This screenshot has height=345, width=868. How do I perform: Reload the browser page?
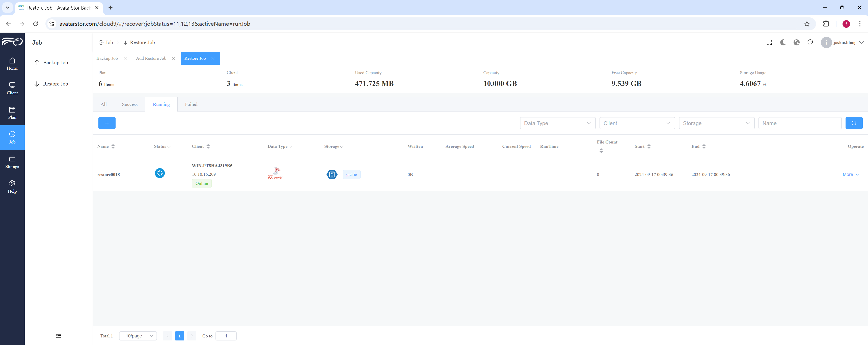point(35,24)
